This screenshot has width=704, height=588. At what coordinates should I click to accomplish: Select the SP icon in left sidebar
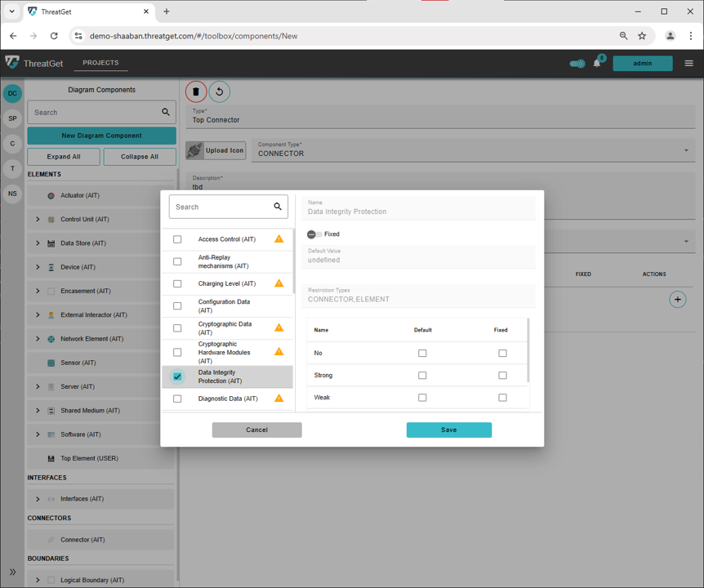click(11, 118)
